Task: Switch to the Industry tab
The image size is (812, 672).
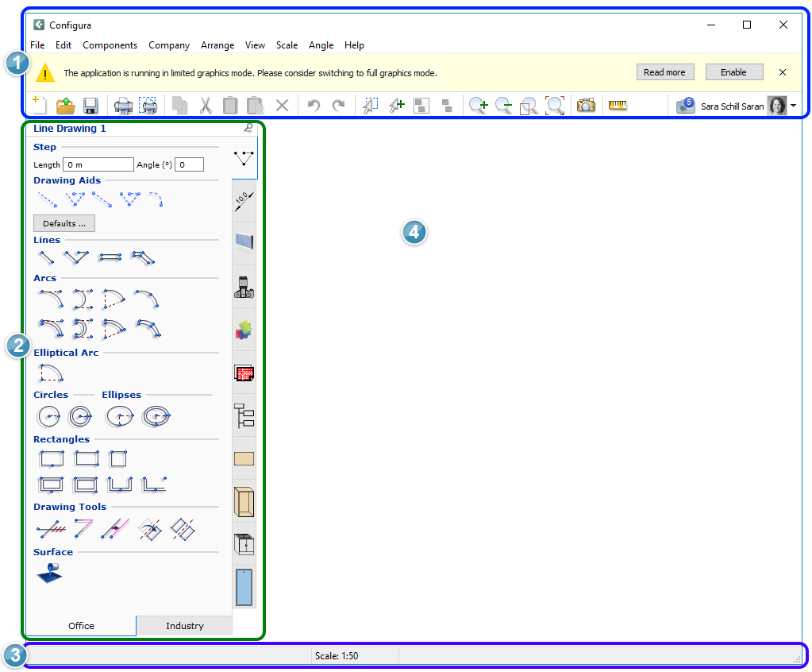Action: tap(184, 626)
